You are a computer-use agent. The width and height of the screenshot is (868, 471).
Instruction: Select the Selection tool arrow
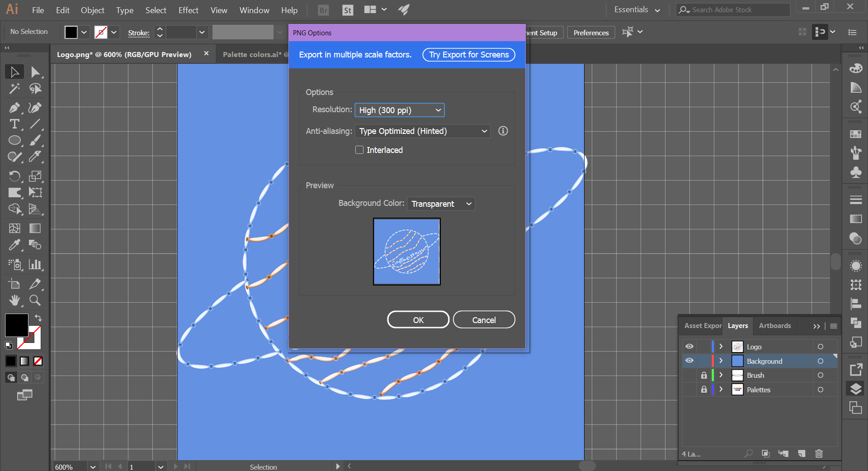point(14,72)
